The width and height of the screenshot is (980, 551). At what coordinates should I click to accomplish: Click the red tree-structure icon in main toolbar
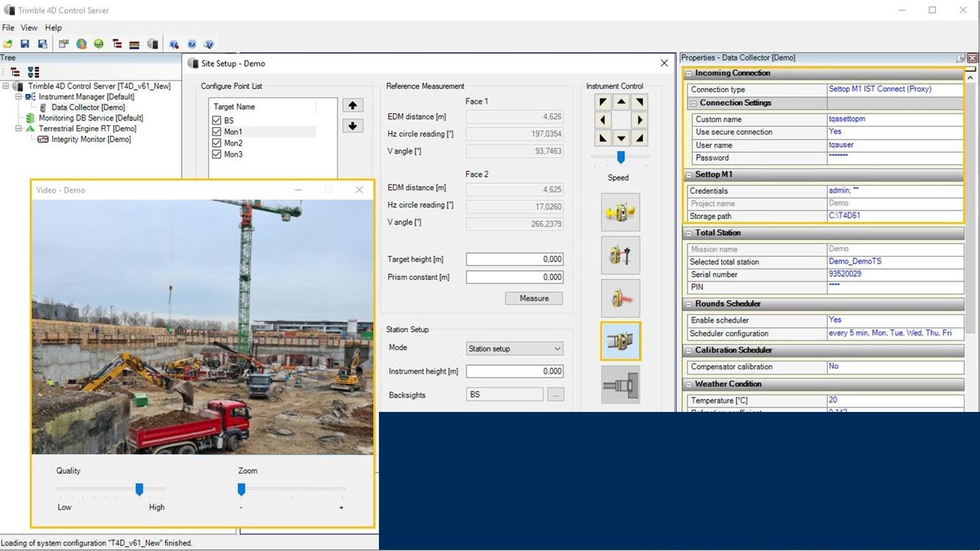click(x=117, y=44)
